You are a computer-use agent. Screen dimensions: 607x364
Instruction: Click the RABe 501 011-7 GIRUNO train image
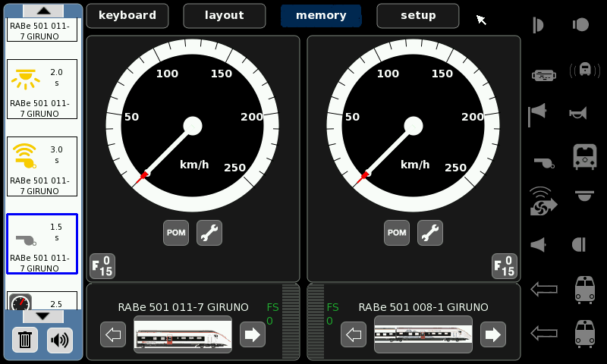[x=183, y=334]
